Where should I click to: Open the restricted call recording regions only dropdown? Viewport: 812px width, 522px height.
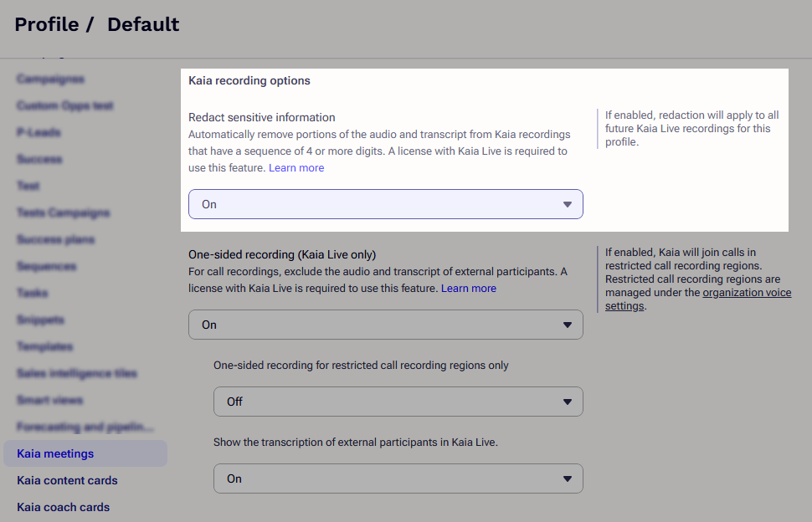point(398,402)
